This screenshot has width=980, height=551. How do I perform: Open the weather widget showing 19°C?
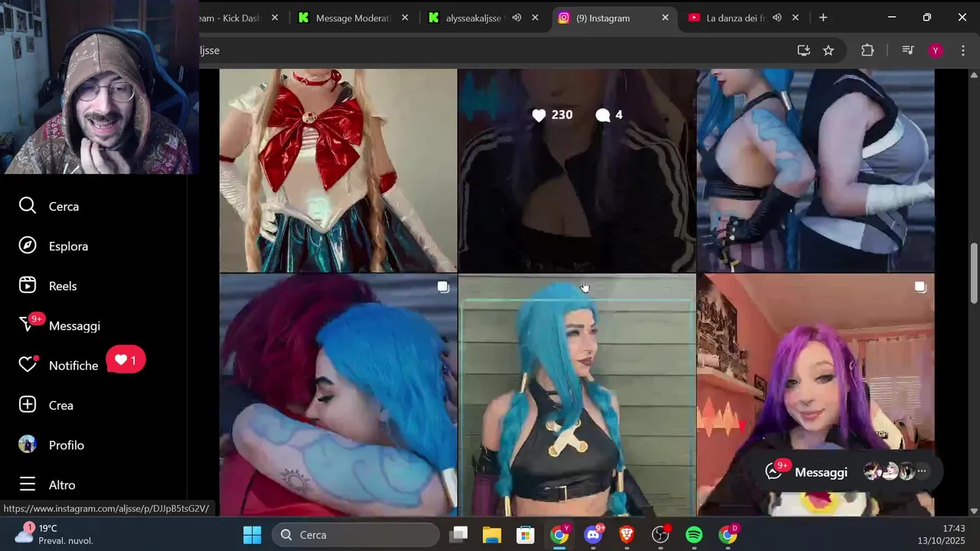(54, 534)
